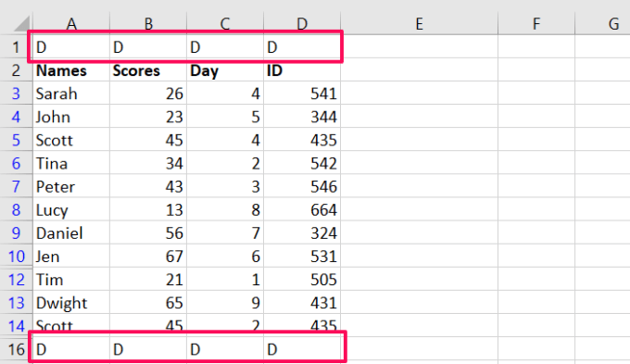Click Sarah's score 26
The image size is (630, 364).
pos(148,94)
